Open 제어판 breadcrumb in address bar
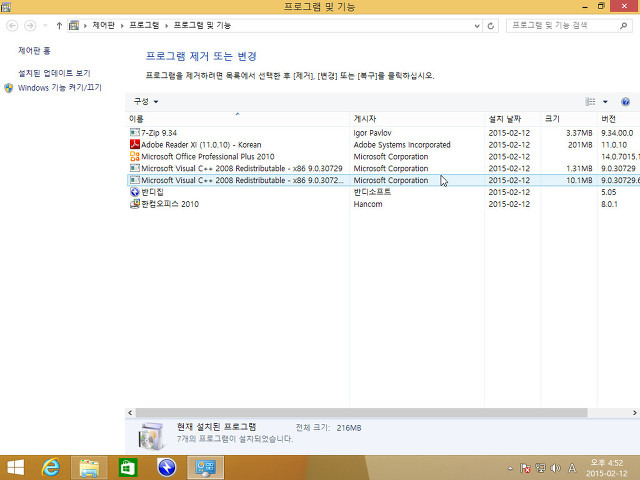Image resolution: width=640 pixels, height=480 pixels. click(103, 25)
